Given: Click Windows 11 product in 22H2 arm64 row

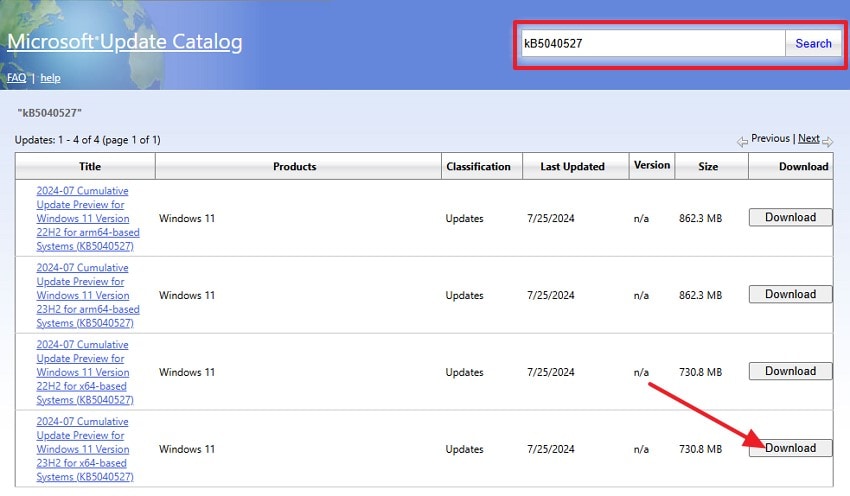Looking at the screenshot, I should (x=186, y=218).
